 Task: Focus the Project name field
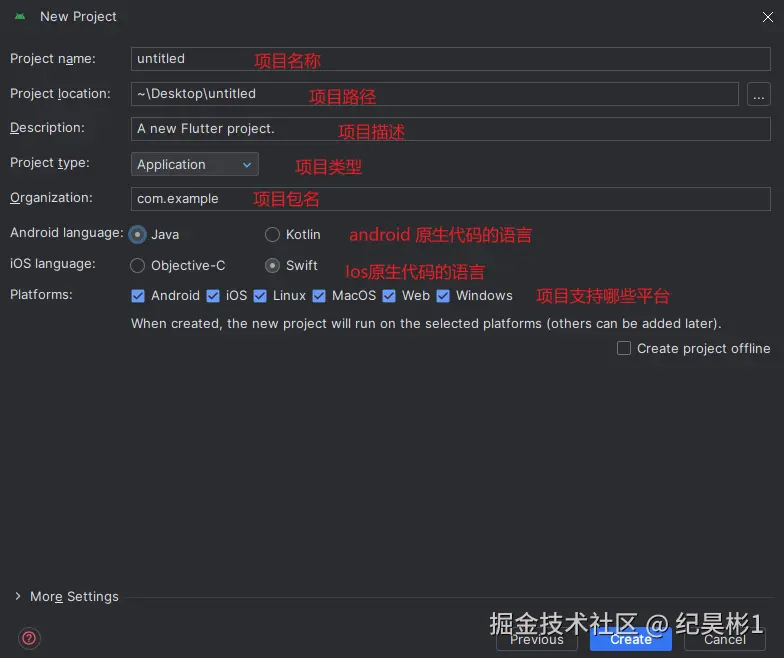(450, 59)
